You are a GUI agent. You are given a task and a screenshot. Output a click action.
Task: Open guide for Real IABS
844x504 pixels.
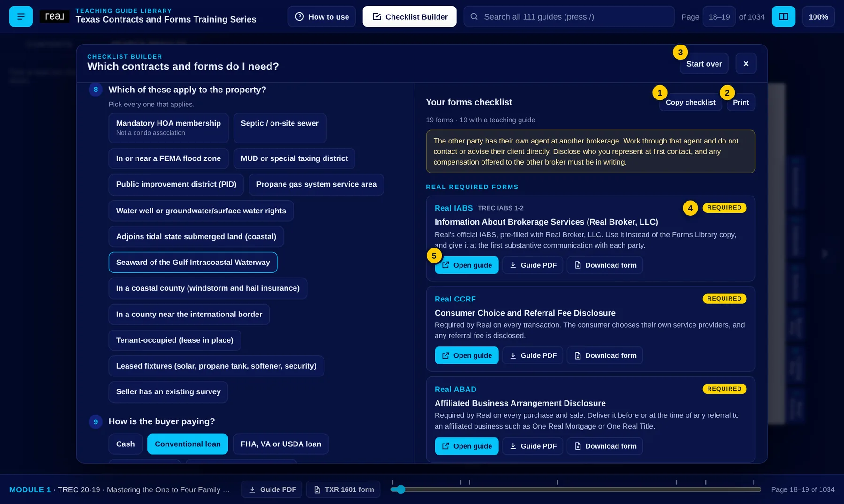(x=467, y=265)
